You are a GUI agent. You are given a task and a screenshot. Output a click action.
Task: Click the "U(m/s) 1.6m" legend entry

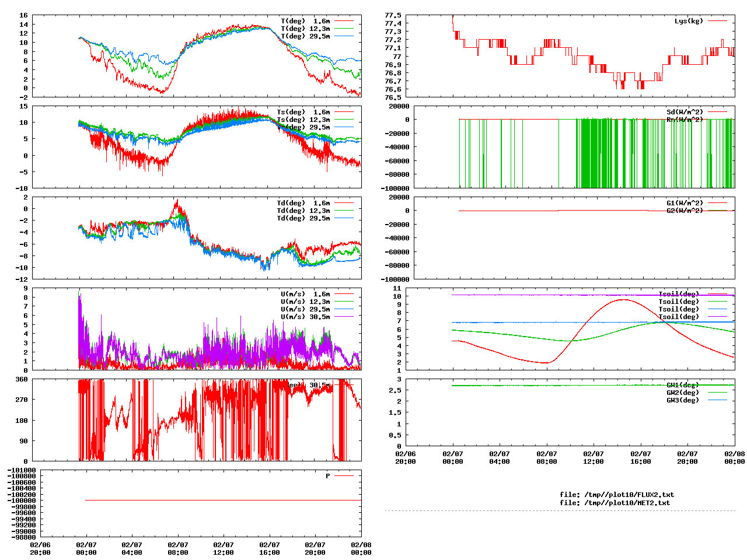pyautogui.click(x=305, y=294)
